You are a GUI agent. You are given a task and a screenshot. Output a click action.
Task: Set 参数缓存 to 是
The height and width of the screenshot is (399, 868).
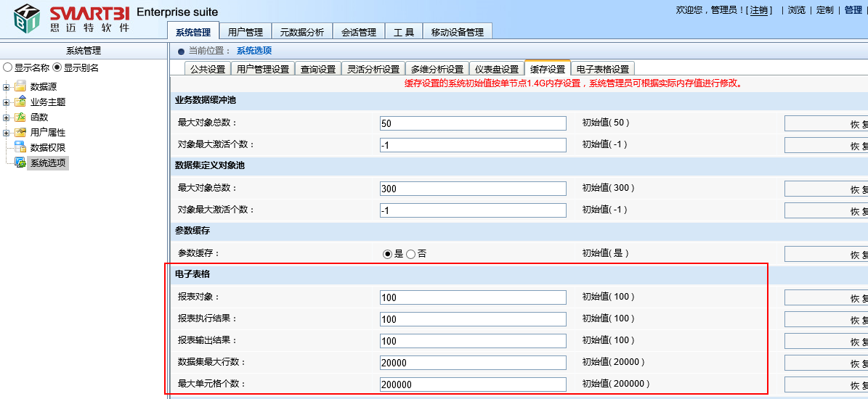(x=387, y=254)
